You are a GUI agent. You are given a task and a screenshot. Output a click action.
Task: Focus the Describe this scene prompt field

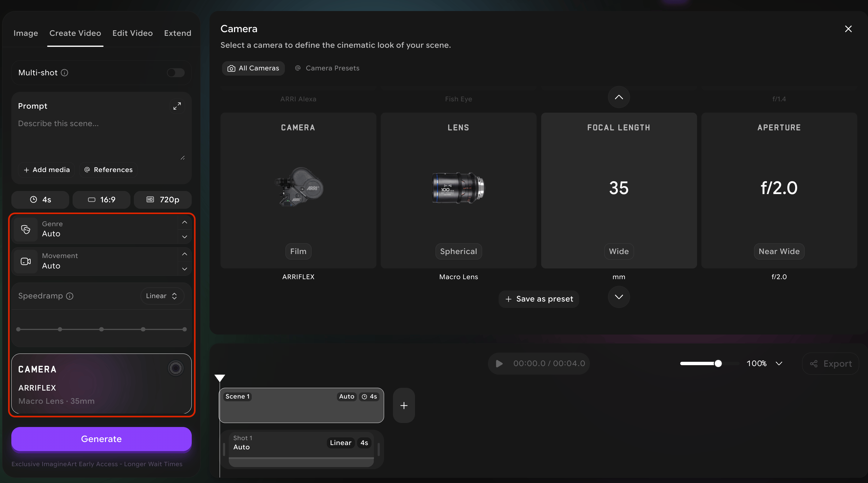[x=101, y=138]
